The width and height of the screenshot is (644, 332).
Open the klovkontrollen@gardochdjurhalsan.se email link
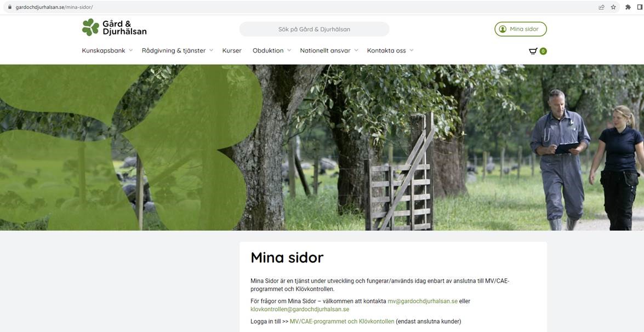(x=300, y=310)
